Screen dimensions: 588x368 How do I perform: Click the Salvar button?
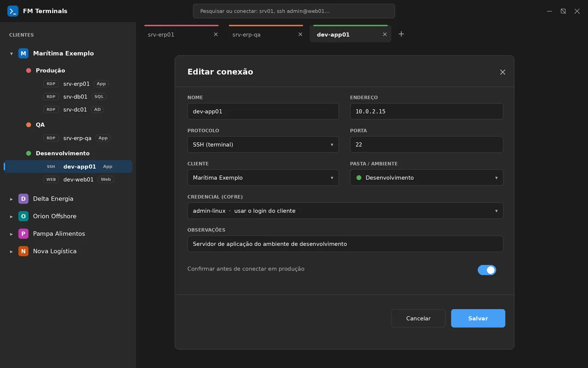point(478,318)
